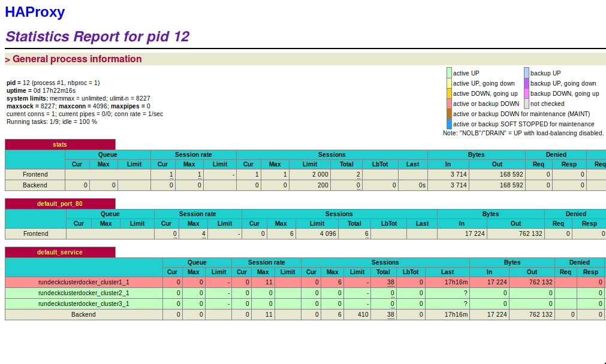This screenshot has width=606, height=364.
Task: Click Bytes Out 762 132 for cluster1_1
Action: click(x=541, y=282)
